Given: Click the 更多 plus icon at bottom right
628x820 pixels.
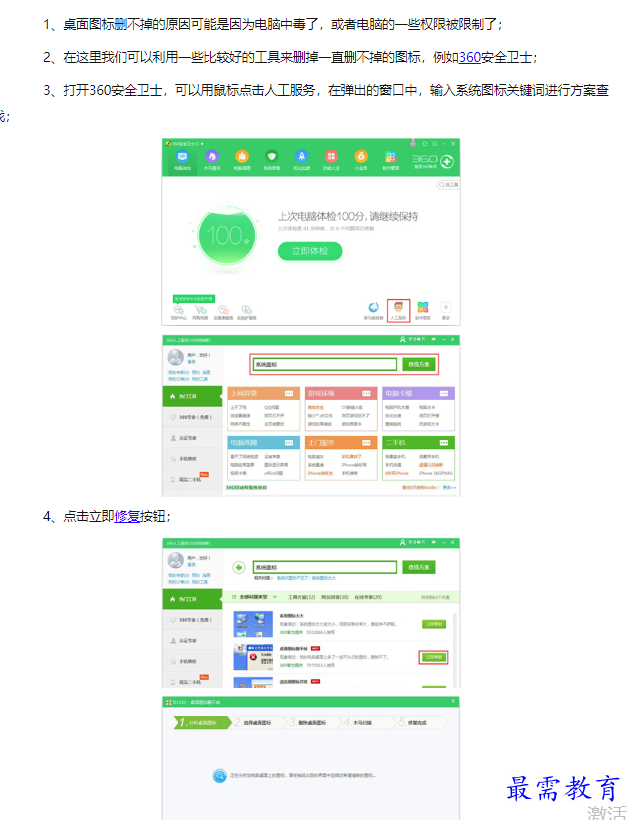Looking at the screenshot, I should pos(446,308).
